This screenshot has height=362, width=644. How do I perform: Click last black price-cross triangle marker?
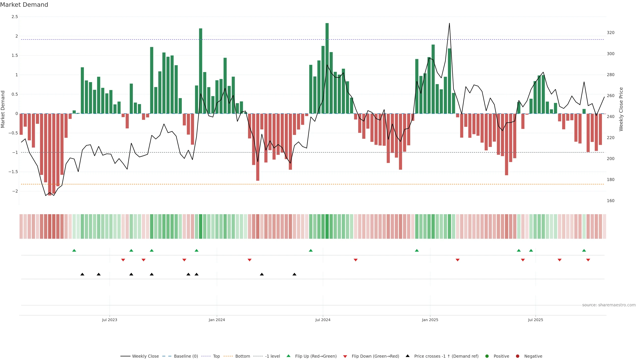pos(294,274)
